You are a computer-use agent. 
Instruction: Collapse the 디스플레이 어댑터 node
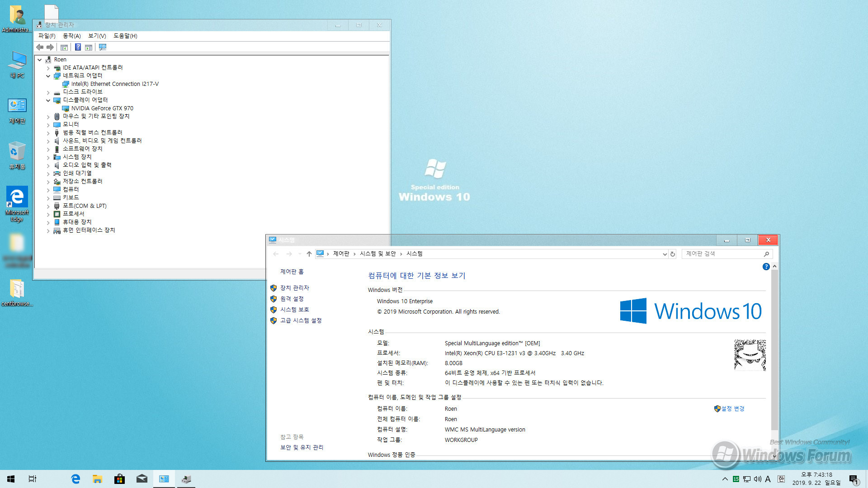[48, 100]
